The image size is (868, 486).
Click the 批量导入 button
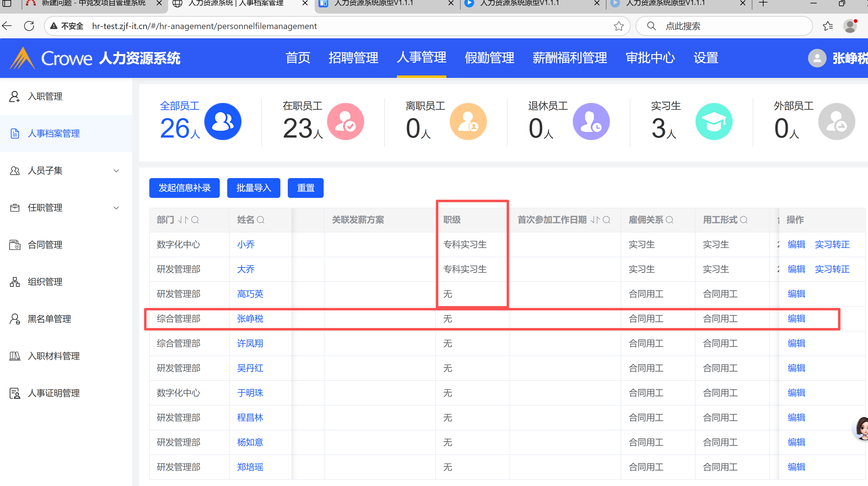coord(253,188)
